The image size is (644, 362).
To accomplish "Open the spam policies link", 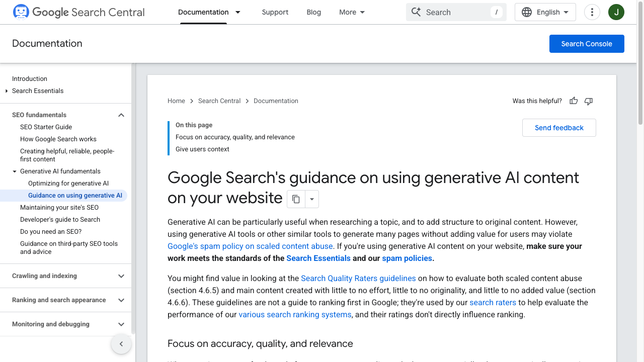I will [x=407, y=258].
